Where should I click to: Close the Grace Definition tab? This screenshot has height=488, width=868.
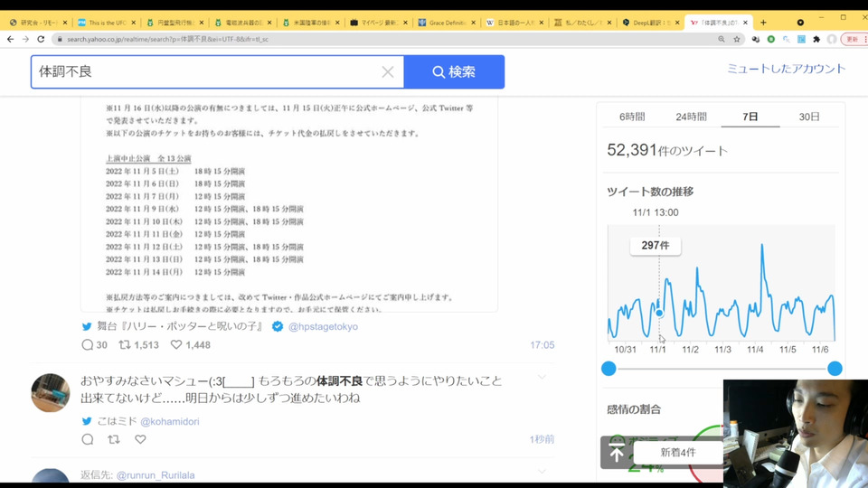click(x=473, y=23)
